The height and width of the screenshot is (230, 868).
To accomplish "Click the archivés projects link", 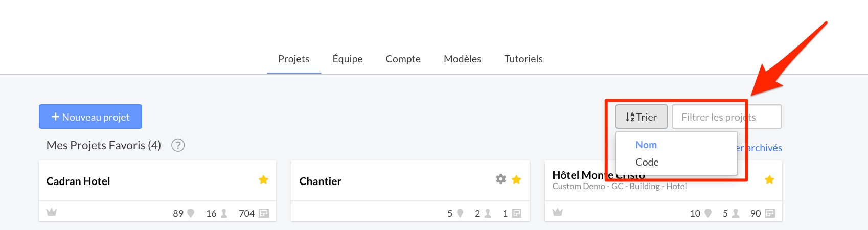I will 760,148.
